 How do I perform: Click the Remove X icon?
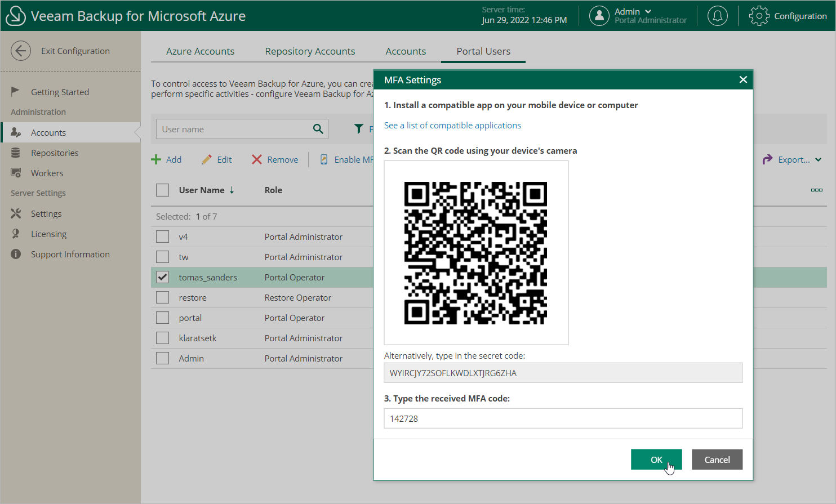257,159
